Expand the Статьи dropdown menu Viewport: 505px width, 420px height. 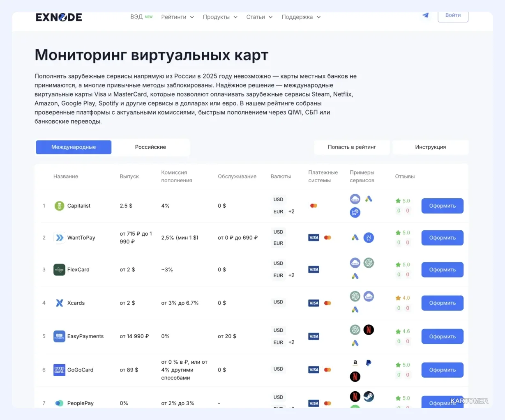(x=259, y=17)
